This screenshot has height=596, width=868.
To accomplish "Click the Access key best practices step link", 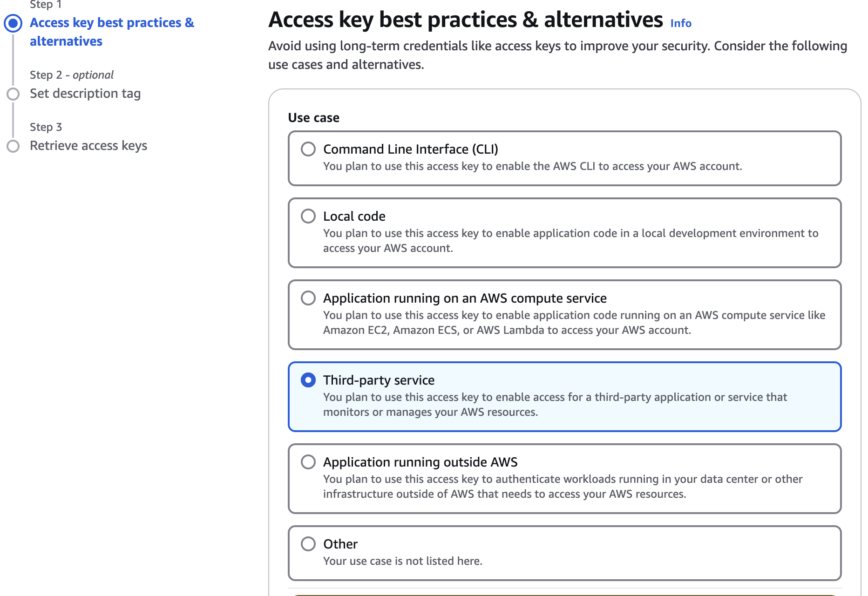I will click(x=112, y=32).
